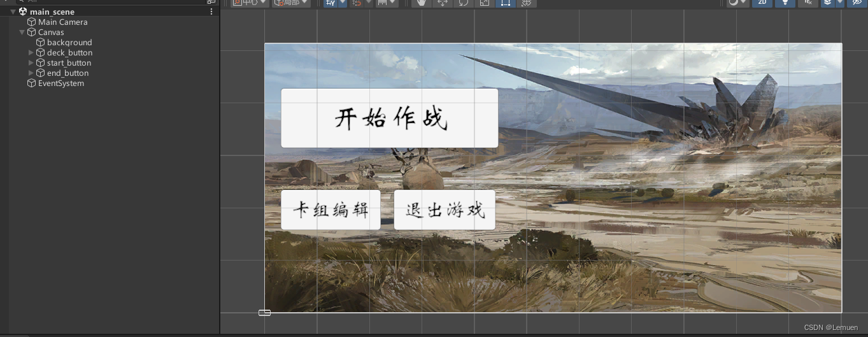Click the 退出游戏 button in scene
The height and width of the screenshot is (337, 868).
[x=445, y=210]
